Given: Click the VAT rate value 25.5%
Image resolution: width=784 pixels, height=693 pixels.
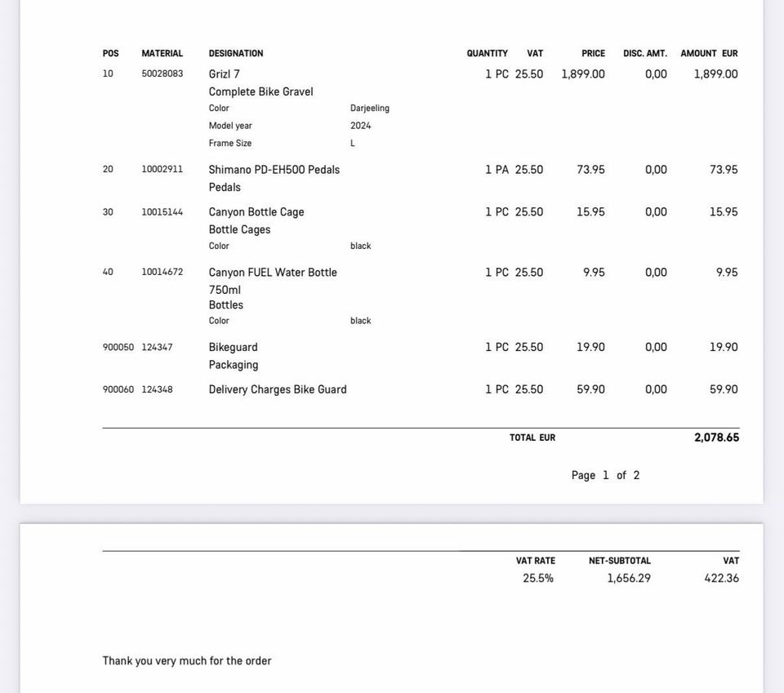Looking at the screenshot, I should [x=538, y=578].
